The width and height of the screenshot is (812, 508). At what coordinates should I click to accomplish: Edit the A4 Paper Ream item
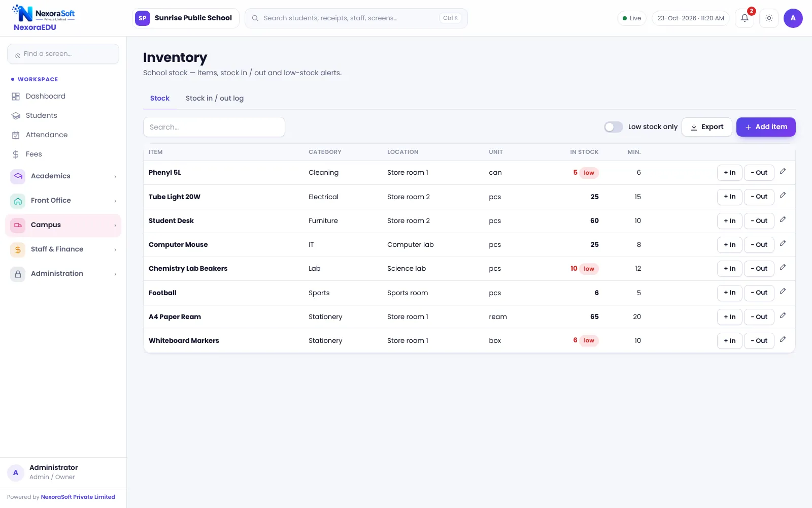pos(783,316)
